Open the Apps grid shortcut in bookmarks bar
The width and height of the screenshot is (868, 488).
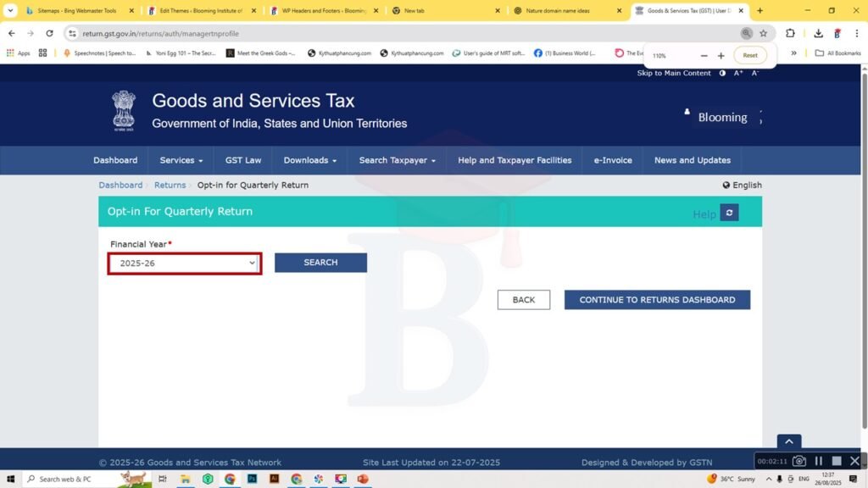point(18,53)
